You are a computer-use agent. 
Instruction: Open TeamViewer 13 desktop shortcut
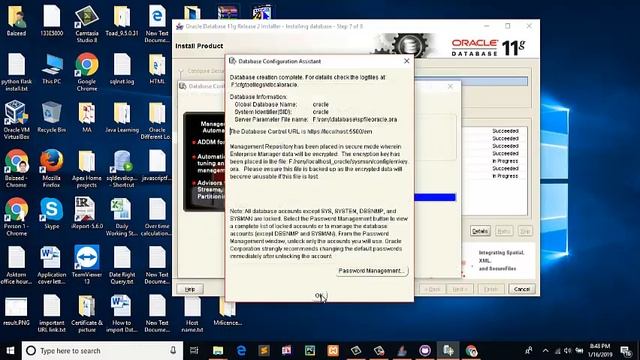[x=87, y=265]
